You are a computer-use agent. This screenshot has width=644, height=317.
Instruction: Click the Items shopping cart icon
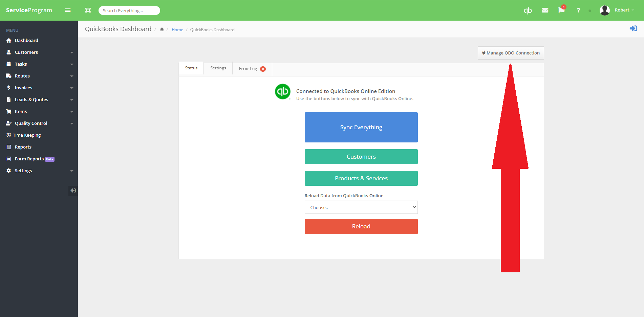[x=9, y=111]
